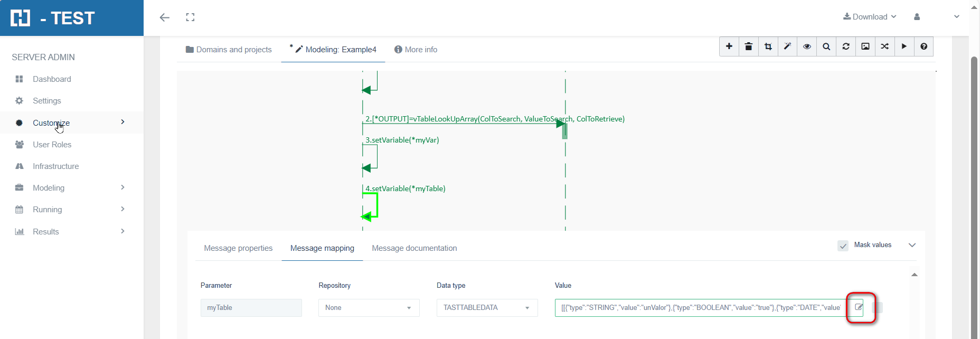Click the refresh arrows icon
Screen dimensions: 980x339
846,46
